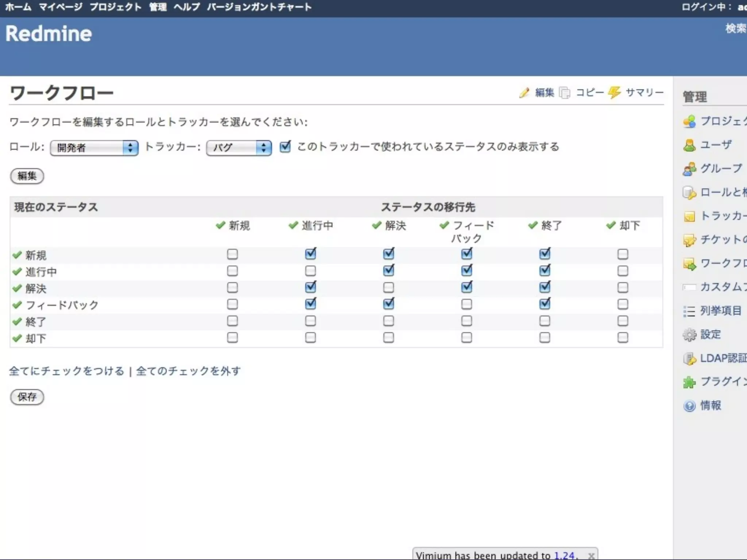The width and height of the screenshot is (747, 560).
Task: Open バージョンガントチャート in top menu
Action: coord(259,7)
